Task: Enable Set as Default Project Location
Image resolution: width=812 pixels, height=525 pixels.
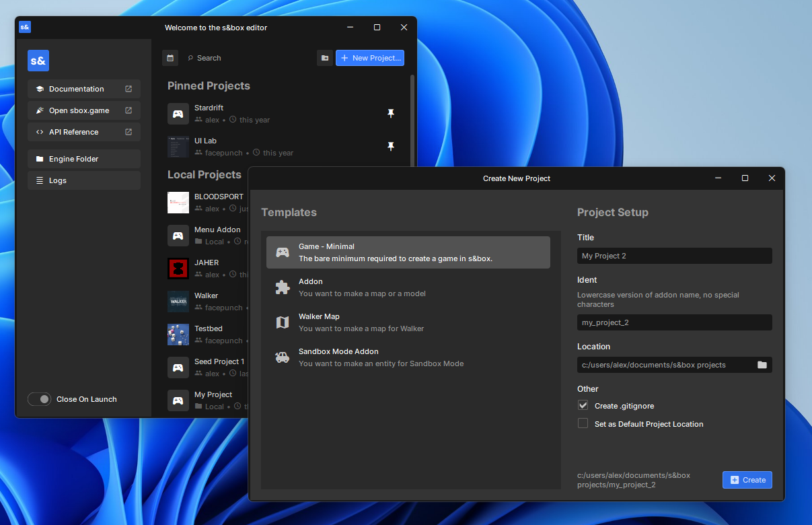Action: (x=583, y=424)
